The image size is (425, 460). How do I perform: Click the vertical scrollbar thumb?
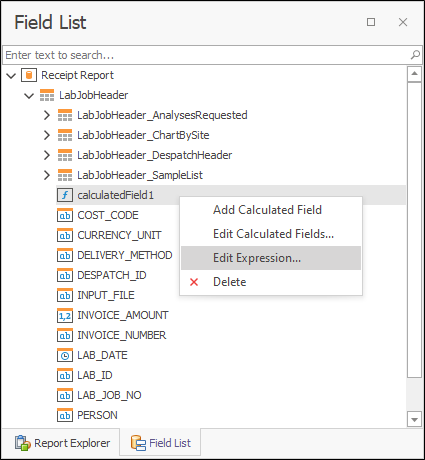(414, 230)
